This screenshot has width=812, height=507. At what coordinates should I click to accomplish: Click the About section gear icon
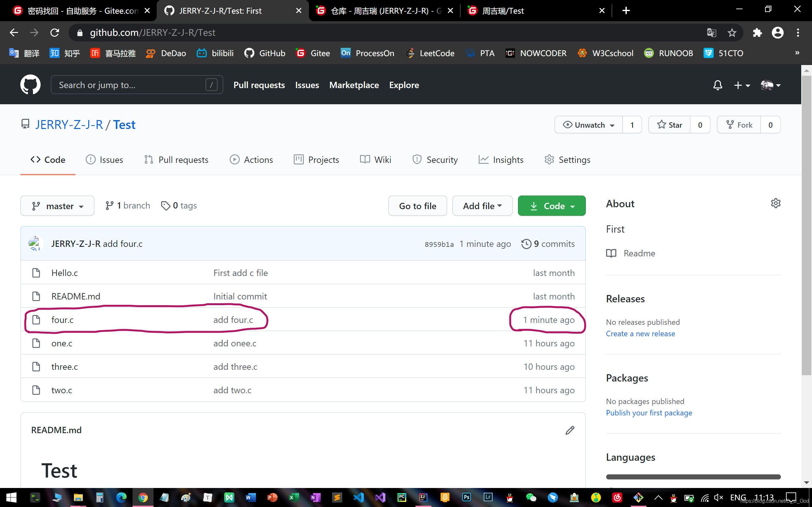pyautogui.click(x=776, y=203)
